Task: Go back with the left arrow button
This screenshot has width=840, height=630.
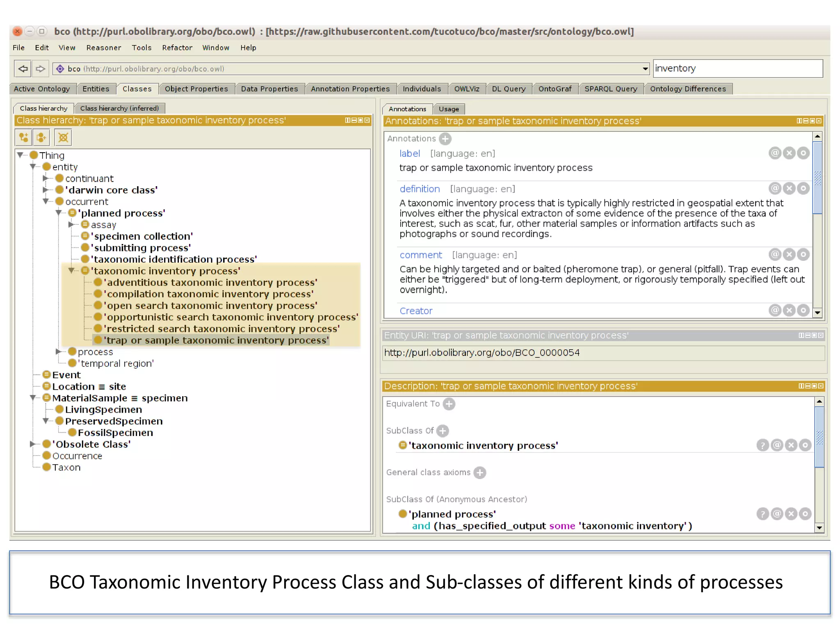Action: click(x=23, y=68)
